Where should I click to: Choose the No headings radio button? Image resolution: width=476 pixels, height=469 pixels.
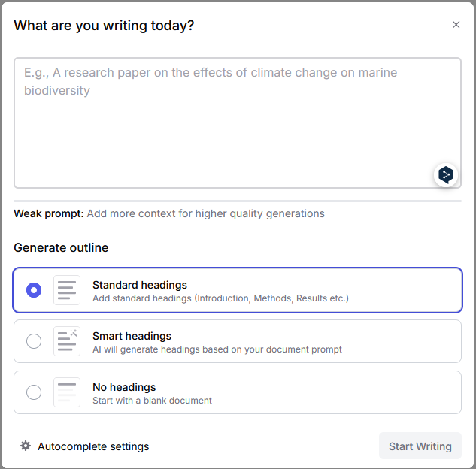(x=34, y=392)
